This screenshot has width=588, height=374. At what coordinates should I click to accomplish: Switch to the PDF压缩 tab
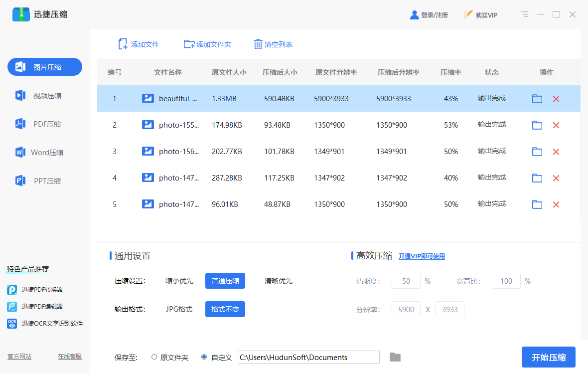[45, 124]
